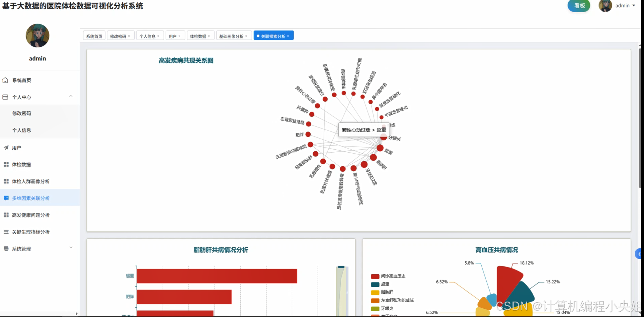The width and height of the screenshot is (644, 317).
Task: Click the 看板 button
Action: (x=579, y=6)
